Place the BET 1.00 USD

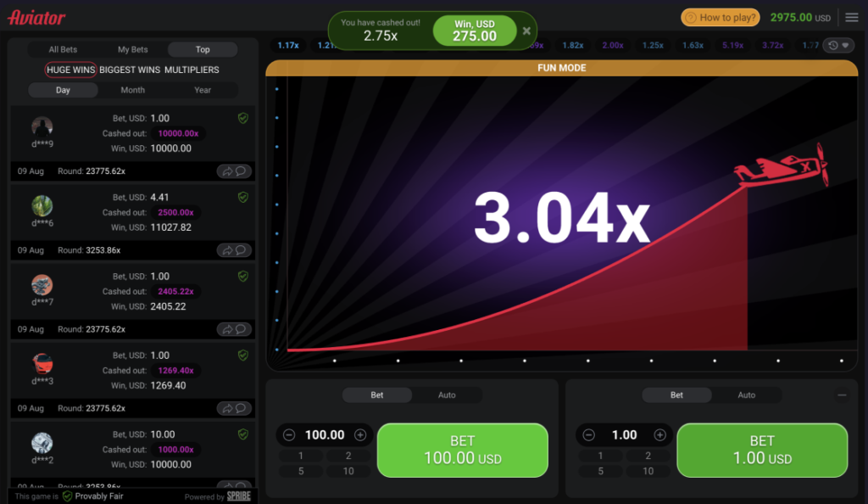(x=762, y=451)
